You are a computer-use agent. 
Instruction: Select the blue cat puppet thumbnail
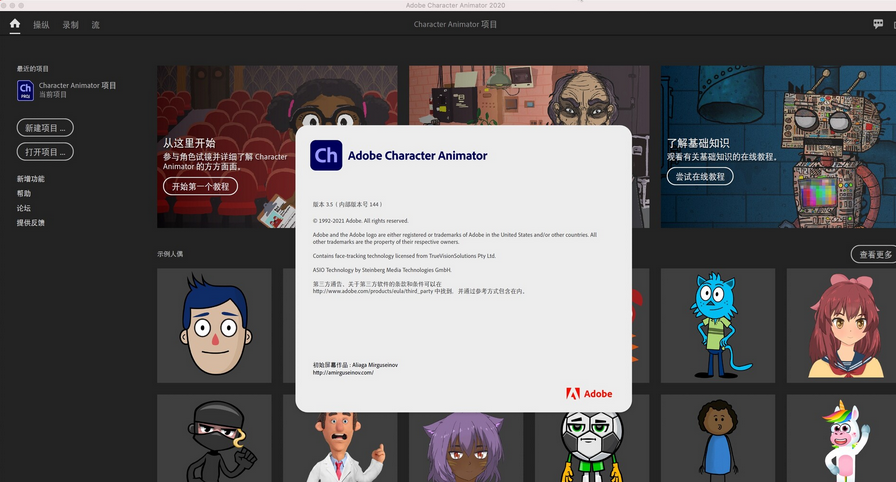point(718,325)
